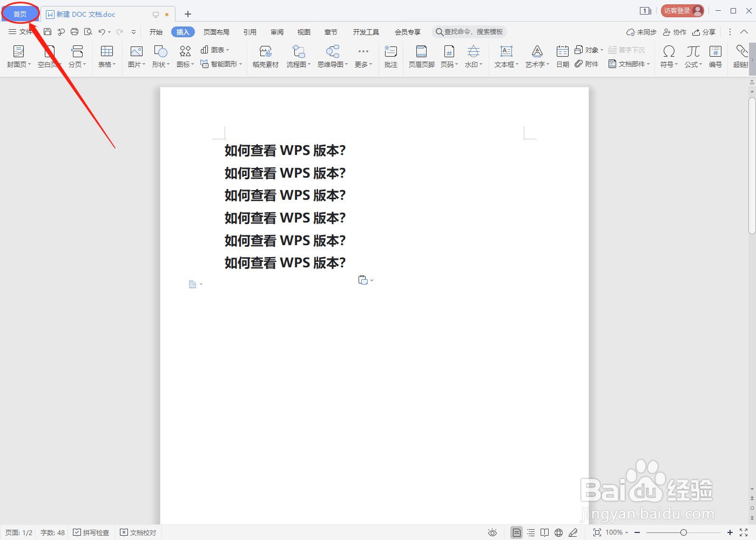Click the zoom in plus button
The height and width of the screenshot is (540, 756).
pos(730,532)
